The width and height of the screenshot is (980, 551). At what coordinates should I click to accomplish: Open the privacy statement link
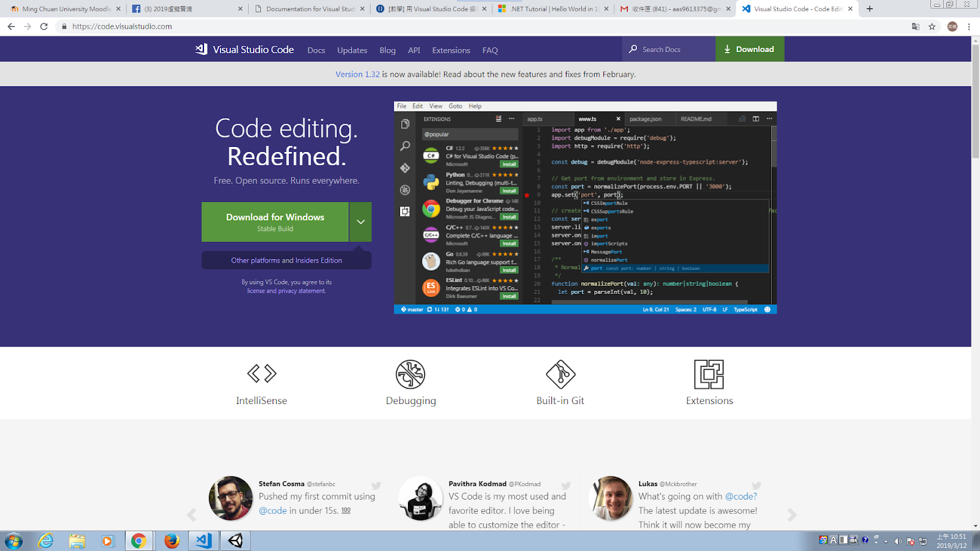[x=302, y=291]
